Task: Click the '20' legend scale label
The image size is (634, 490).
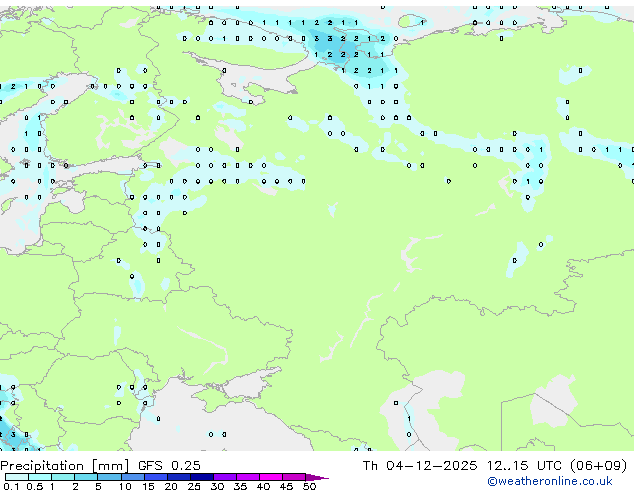Action: click(171, 486)
